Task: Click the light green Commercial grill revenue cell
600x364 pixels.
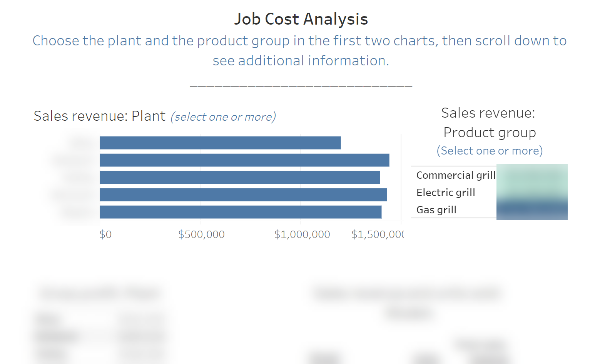Action: point(532,175)
